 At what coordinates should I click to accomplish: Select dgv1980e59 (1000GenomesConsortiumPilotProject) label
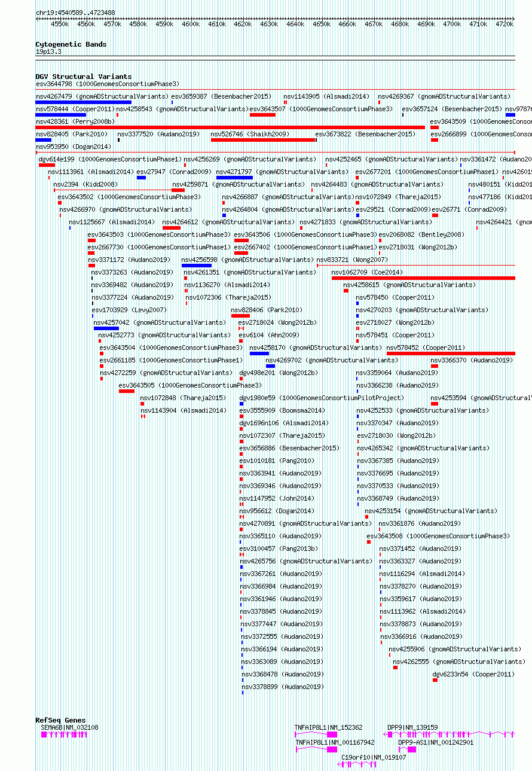[322, 398]
